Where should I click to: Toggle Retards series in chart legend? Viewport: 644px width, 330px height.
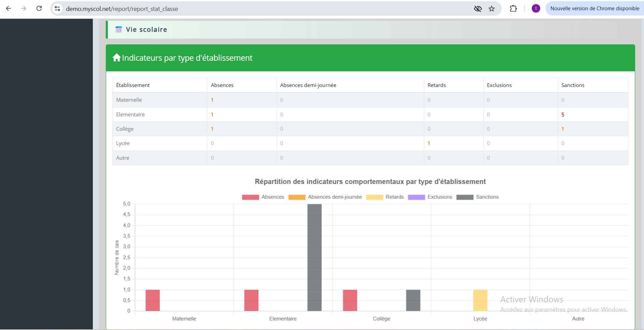[385, 197]
